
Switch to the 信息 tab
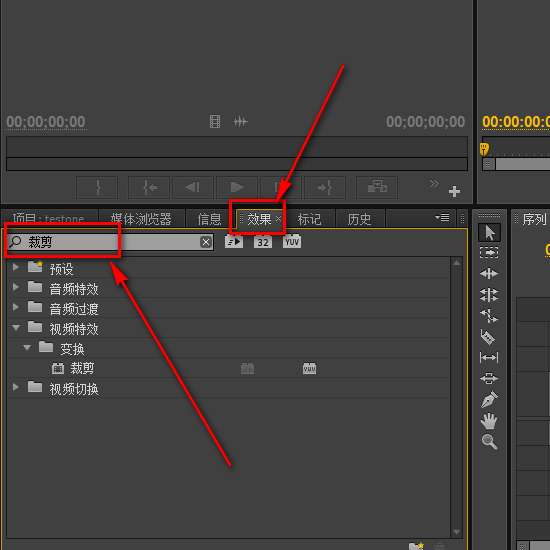(209, 220)
